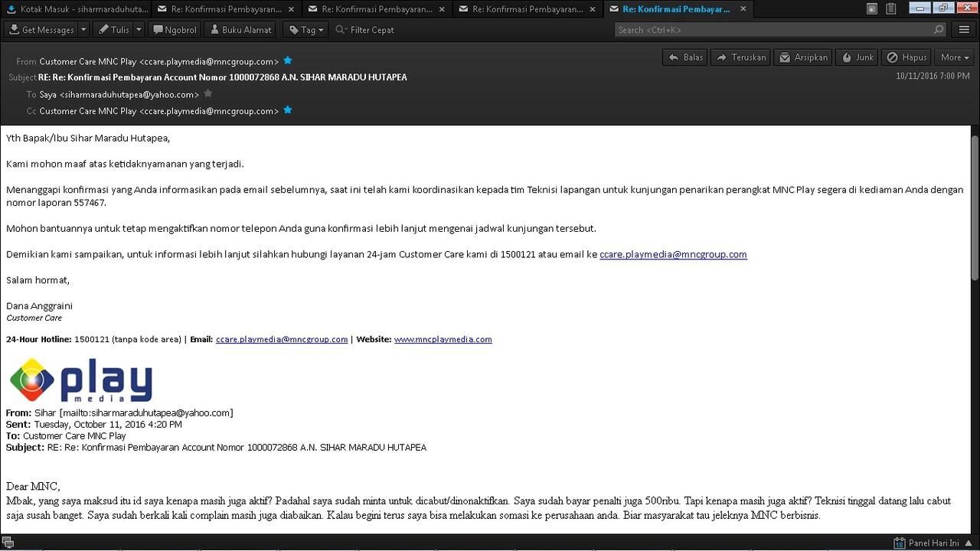Close the active blue Re: Konfirmasi tab

pos(743,9)
